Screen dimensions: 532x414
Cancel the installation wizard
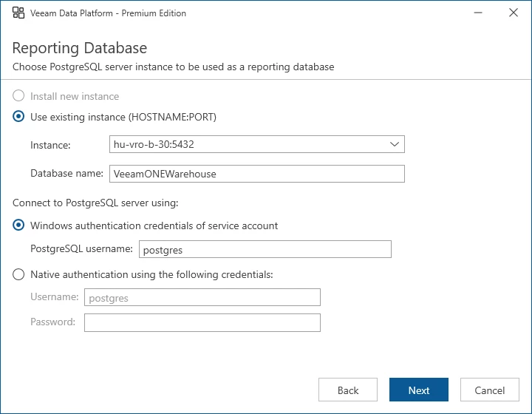click(x=489, y=390)
